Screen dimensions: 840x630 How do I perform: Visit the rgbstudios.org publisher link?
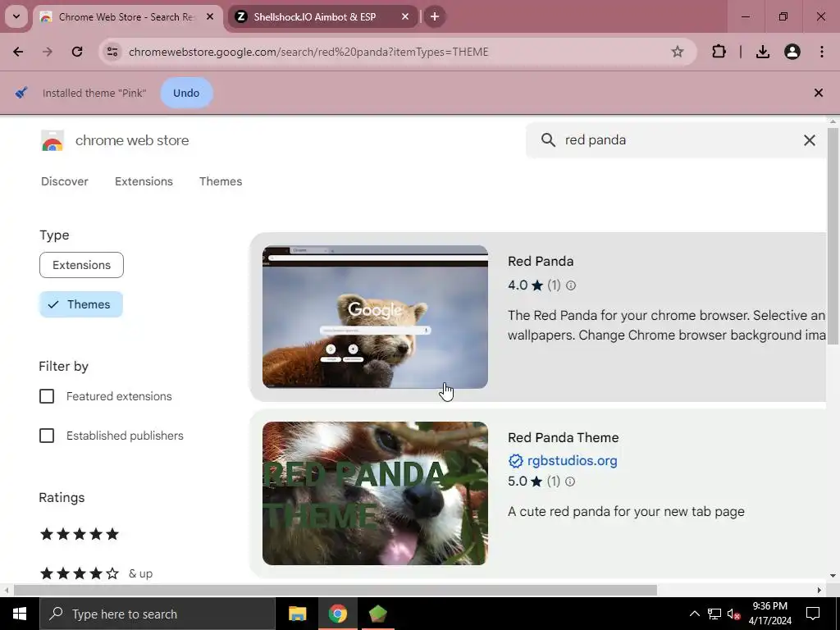tap(572, 461)
